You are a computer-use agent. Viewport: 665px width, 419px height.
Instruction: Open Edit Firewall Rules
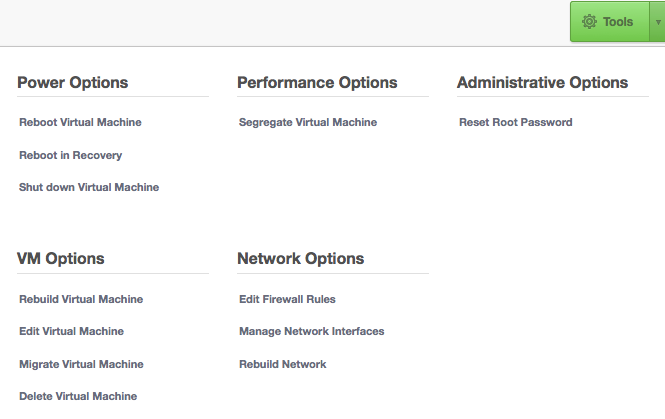coord(287,299)
